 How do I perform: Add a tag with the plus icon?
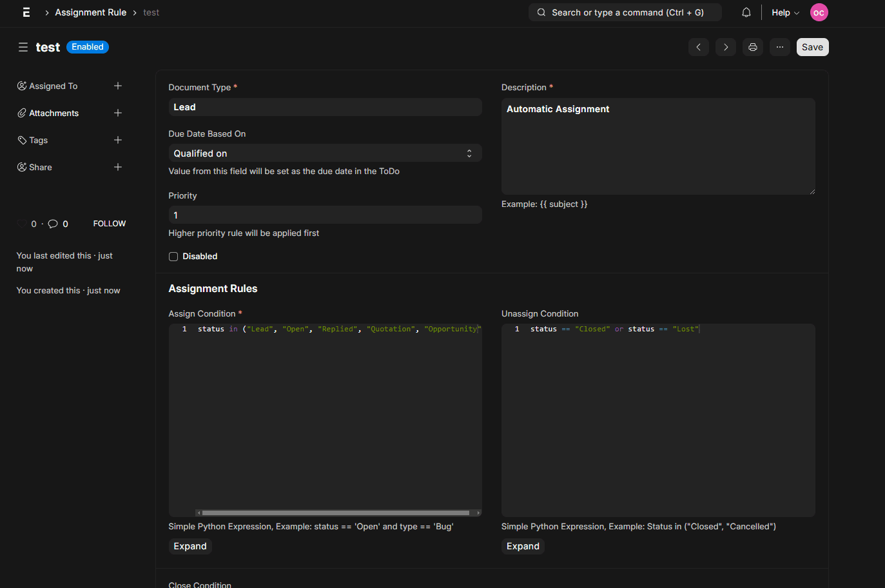click(x=118, y=140)
